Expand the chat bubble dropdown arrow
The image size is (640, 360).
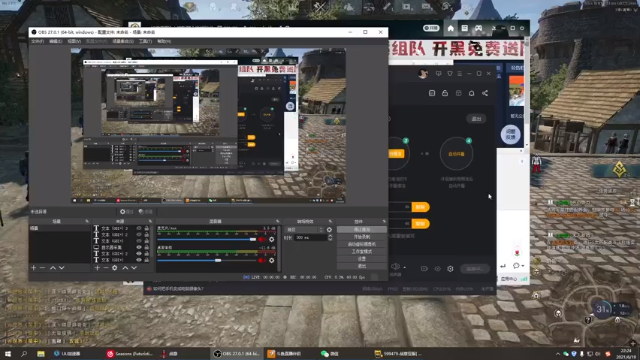point(523,266)
